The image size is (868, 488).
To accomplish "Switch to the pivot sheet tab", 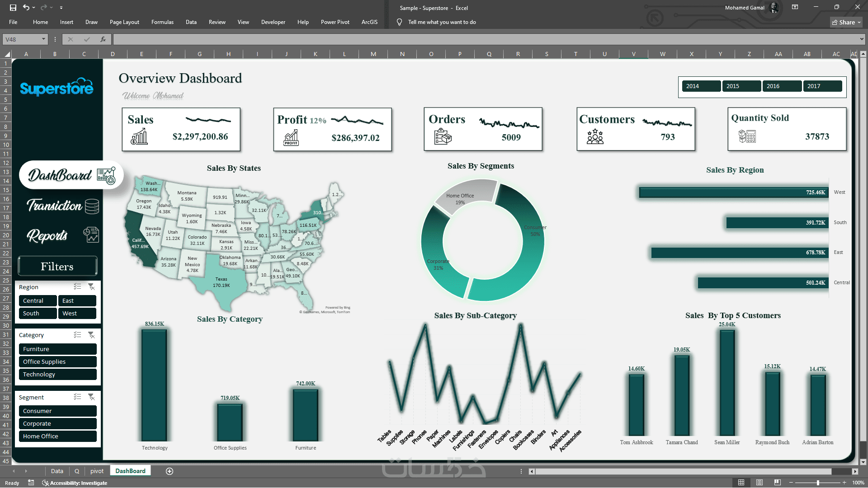I will coord(97,471).
